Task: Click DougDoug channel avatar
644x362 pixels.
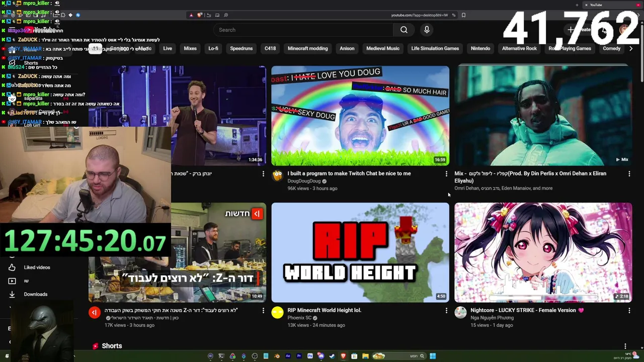Action: coord(277,175)
